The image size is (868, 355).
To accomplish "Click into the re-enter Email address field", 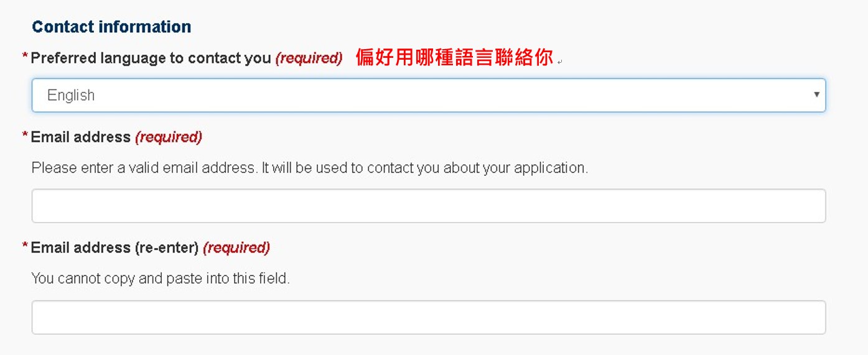I will (x=428, y=318).
